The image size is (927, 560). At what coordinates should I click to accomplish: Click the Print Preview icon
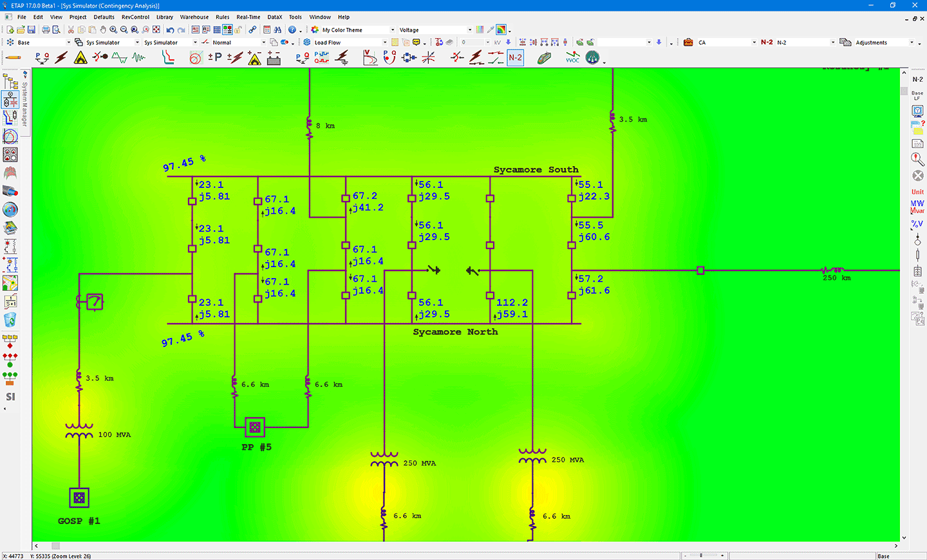(x=56, y=30)
